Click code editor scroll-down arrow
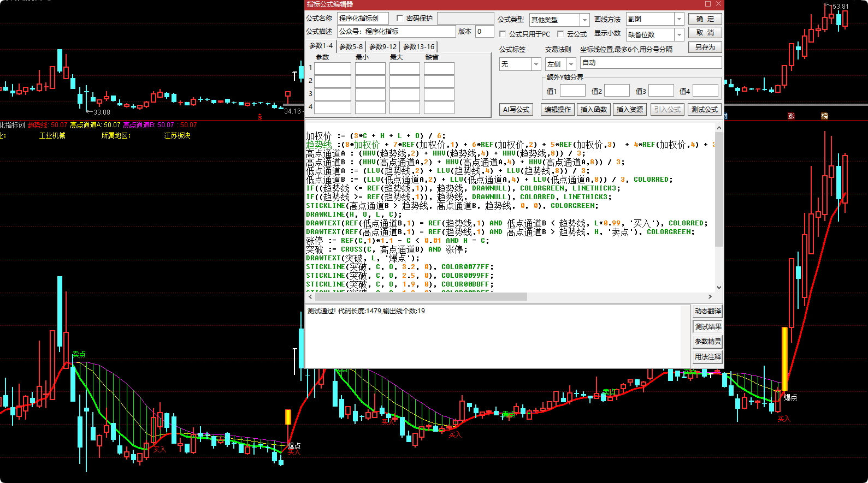This screenshot has width=868, height=483. pos(719,287)
